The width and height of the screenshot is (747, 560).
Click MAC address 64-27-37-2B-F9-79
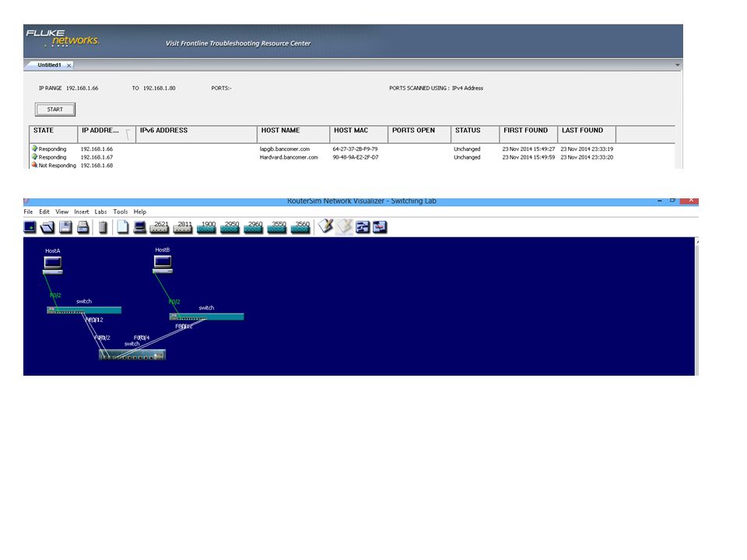pyautogui.click(x=355, y=149)
